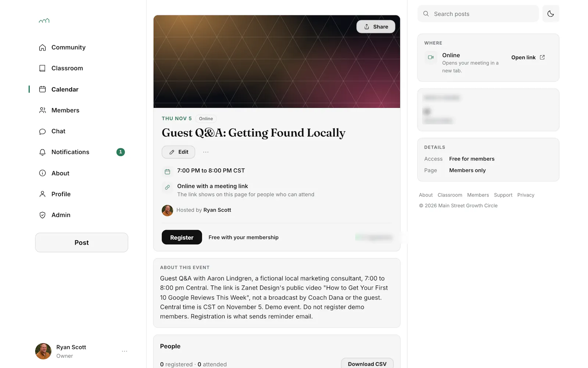Screen dimensions: 588x368
Task: Open the Community home icon
Action: click(x=43, y=47)
